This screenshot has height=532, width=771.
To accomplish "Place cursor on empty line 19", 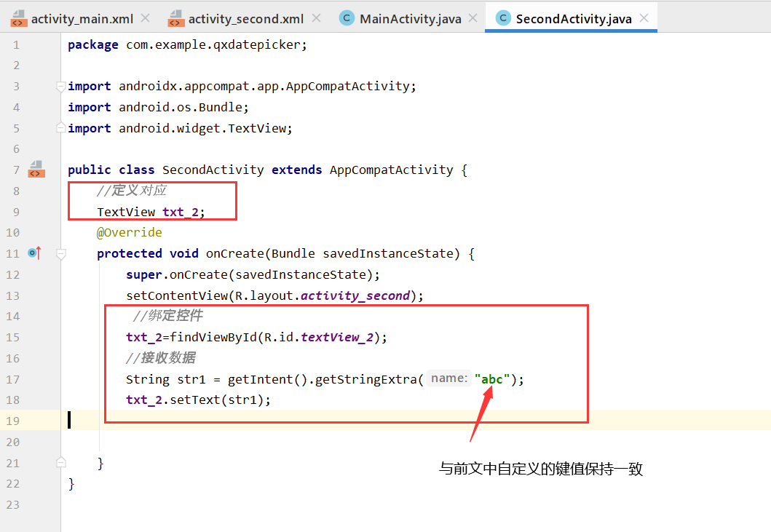I will pyautogui.click(x=416, y=421).
